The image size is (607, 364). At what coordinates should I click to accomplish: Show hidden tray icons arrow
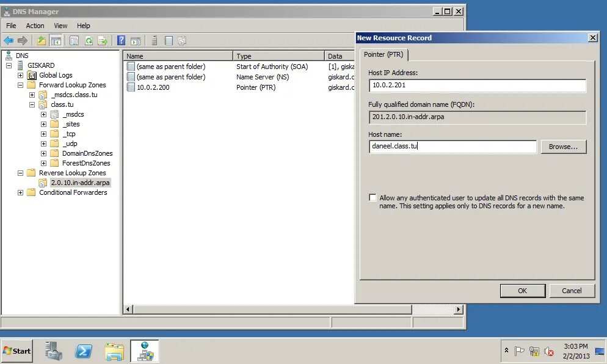pyautogui.click(x=506, y=350)
